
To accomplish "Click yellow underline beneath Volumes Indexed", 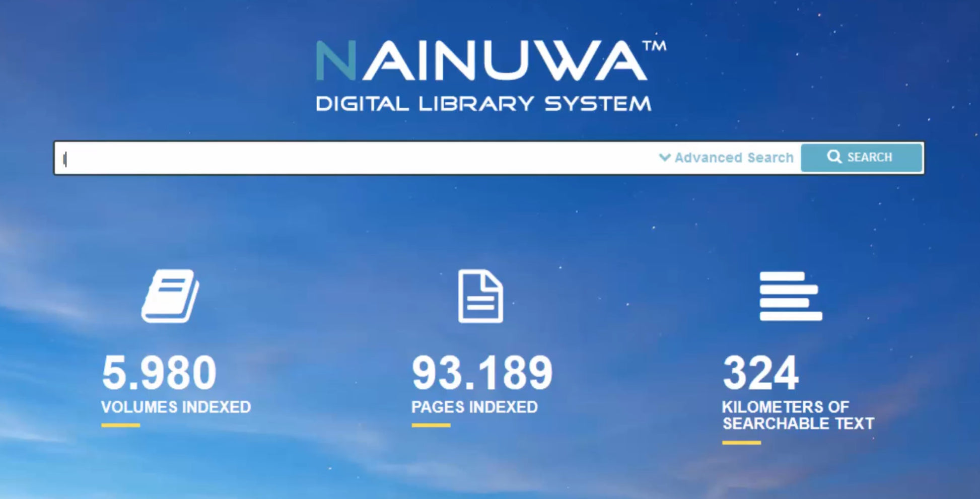I will (x=120, y=425).
